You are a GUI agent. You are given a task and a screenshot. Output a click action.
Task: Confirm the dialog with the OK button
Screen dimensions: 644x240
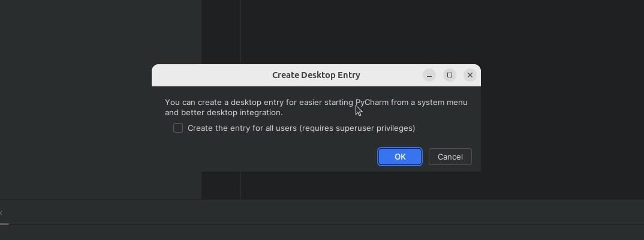(399, 157)
